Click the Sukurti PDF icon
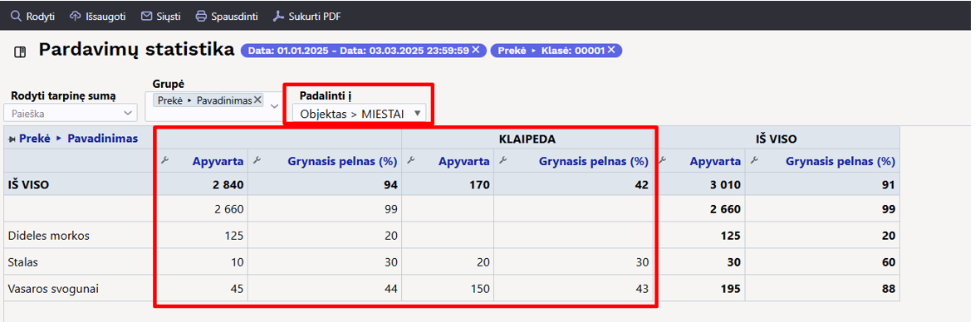980x322 pixels. (x=279, y=17)
